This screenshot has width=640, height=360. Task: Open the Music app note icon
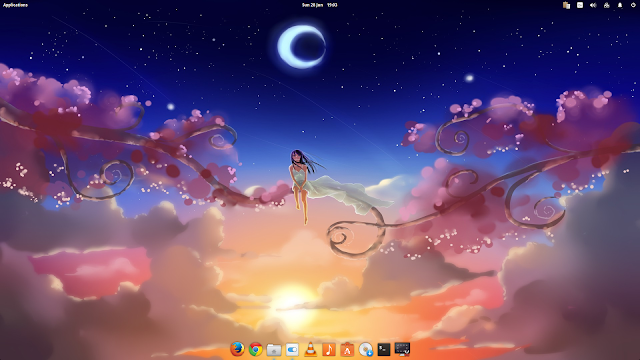329,349
